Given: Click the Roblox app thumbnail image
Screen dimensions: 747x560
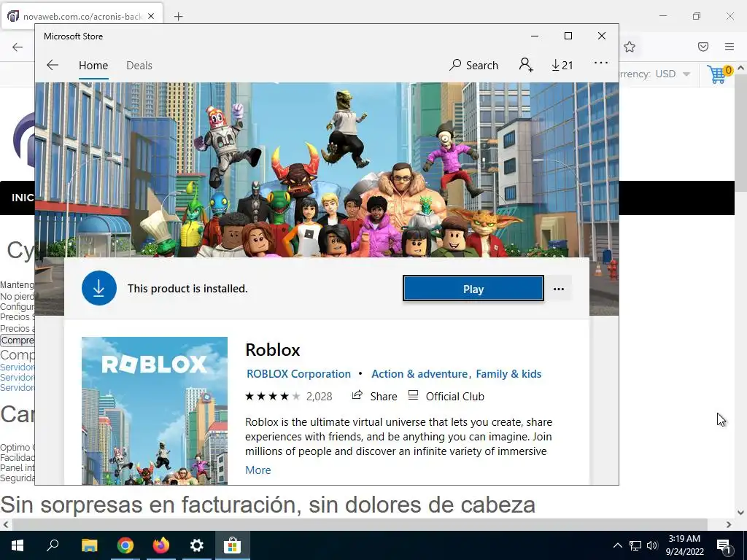Looking at the screenshot, I should (x=155, y=411).
